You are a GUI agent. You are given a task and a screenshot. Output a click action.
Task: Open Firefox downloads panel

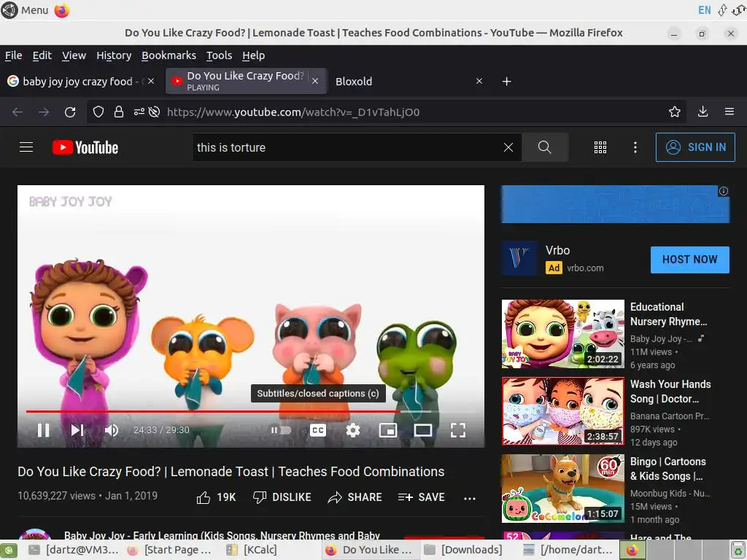pyautogui.click(x=703, y=112)
